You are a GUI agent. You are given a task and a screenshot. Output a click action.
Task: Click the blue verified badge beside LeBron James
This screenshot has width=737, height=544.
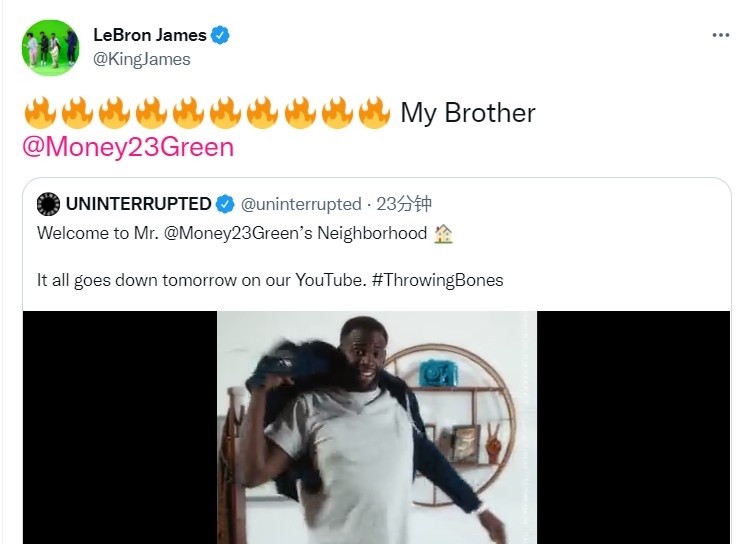coord(220,35)
